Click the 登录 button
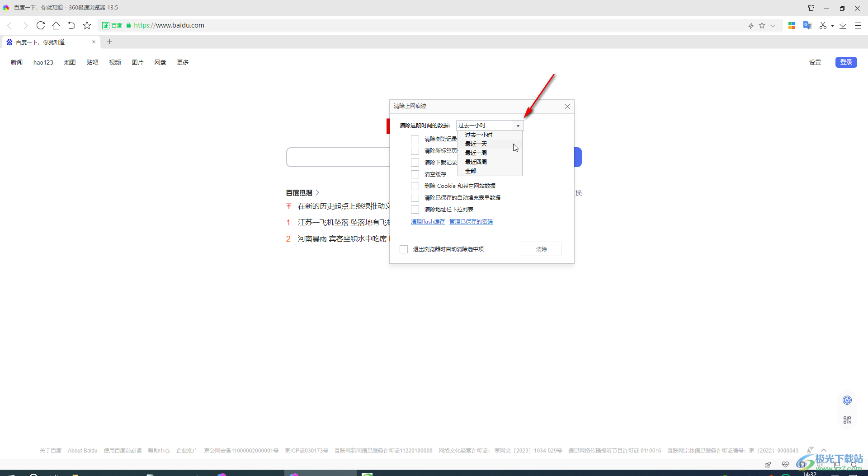Screen dimensions: 868x476 pos(846,62)
